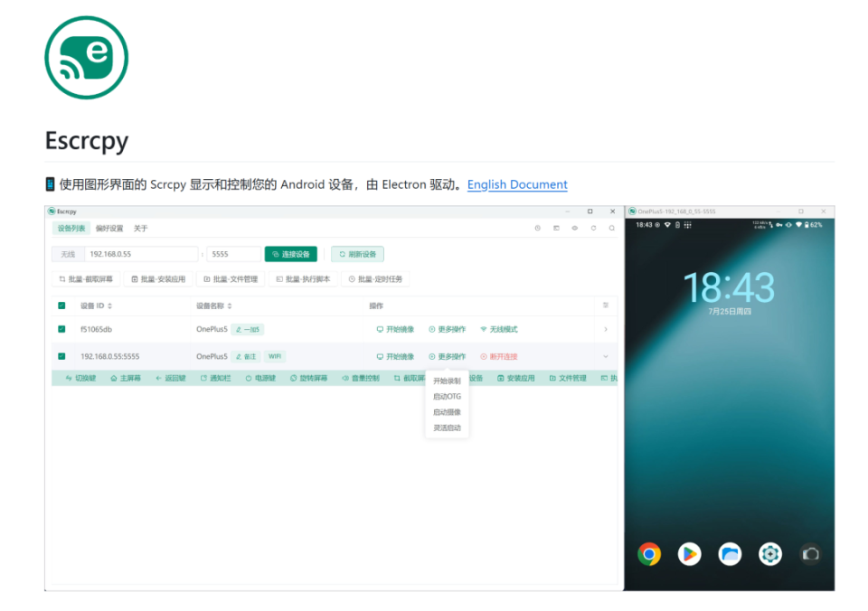Screen dimensions: 868x611
Task: Toggle the select-all checkbox in device table header
Action: click(x=61, y=305)
